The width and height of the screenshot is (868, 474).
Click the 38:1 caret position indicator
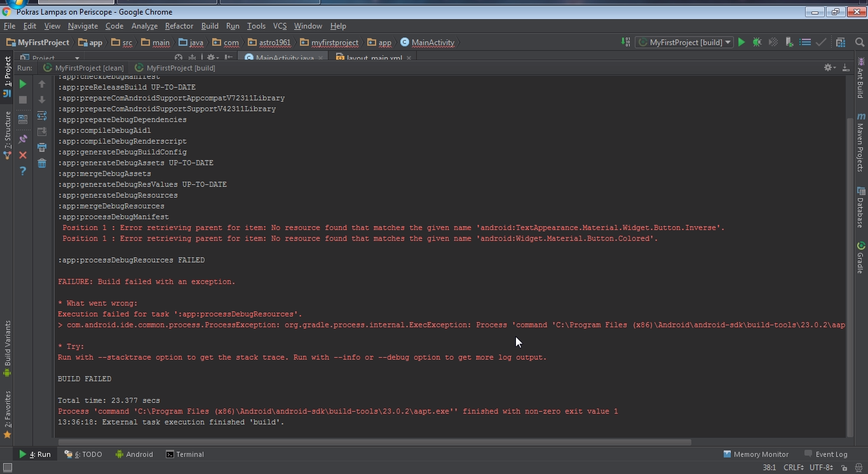(769, 468)
